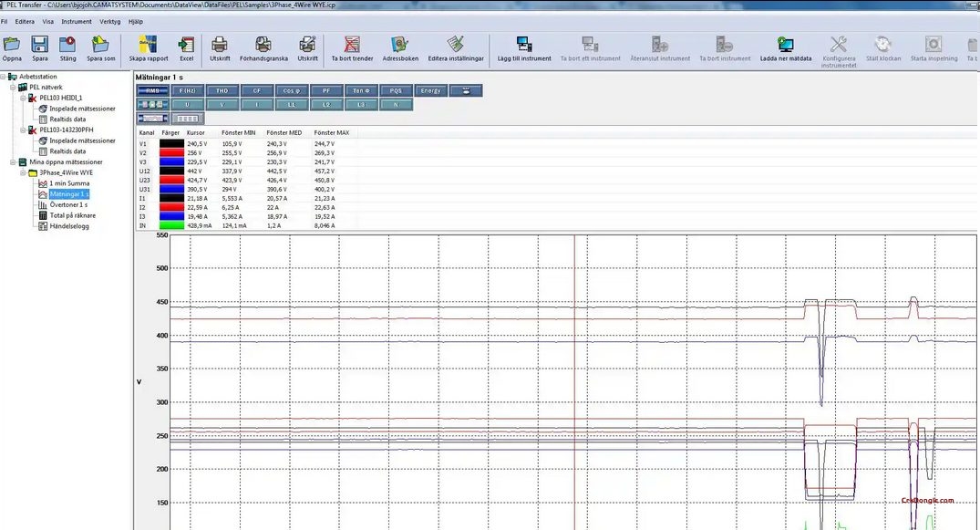
Task: Toggle the Cos φ button
Action: pos(291,90)
